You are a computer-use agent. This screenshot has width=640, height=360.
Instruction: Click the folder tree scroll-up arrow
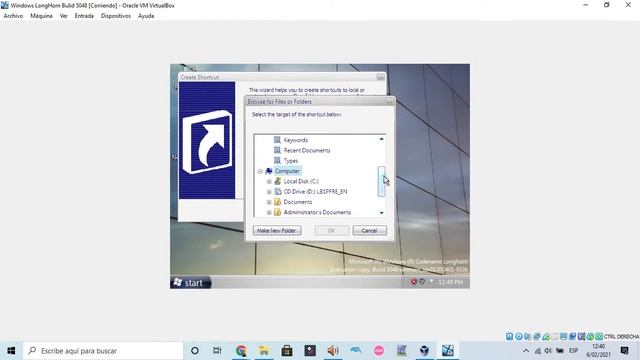(381, 139)
